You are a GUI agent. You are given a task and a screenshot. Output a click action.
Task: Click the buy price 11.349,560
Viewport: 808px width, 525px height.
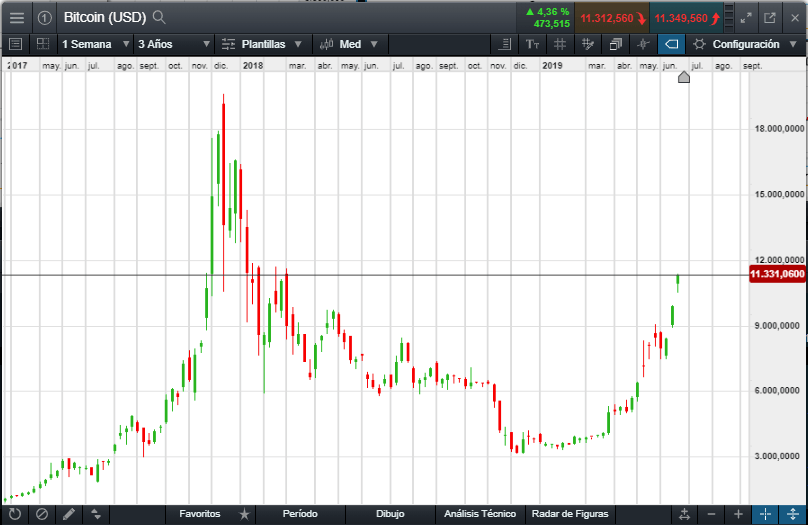(x=686, y=19)
